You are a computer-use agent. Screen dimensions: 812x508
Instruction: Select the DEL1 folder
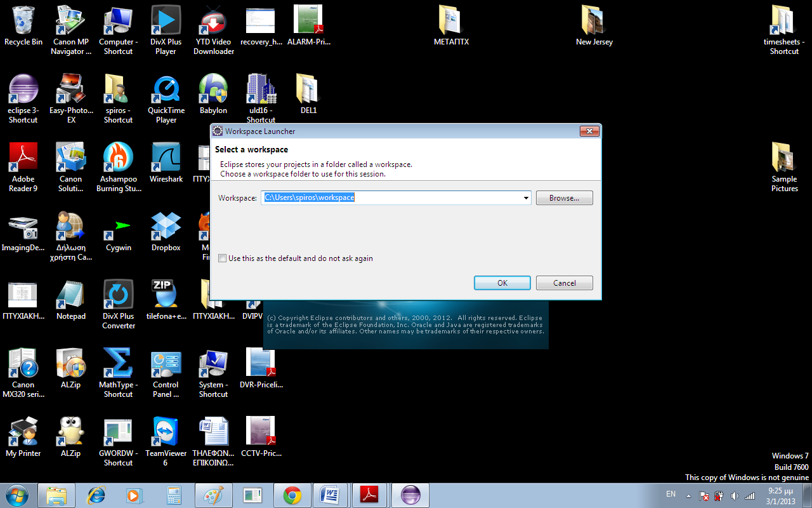pos(308,95)
